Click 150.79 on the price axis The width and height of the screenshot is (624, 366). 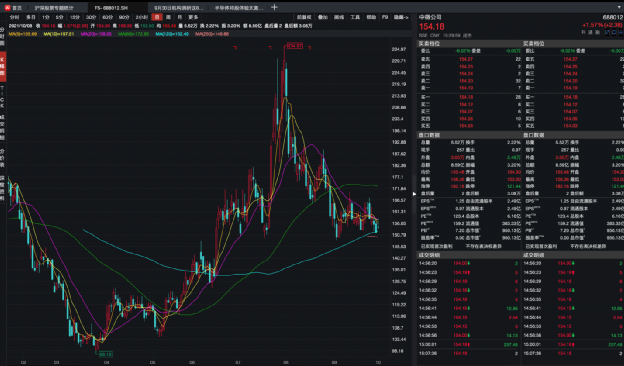pos(399,235)
